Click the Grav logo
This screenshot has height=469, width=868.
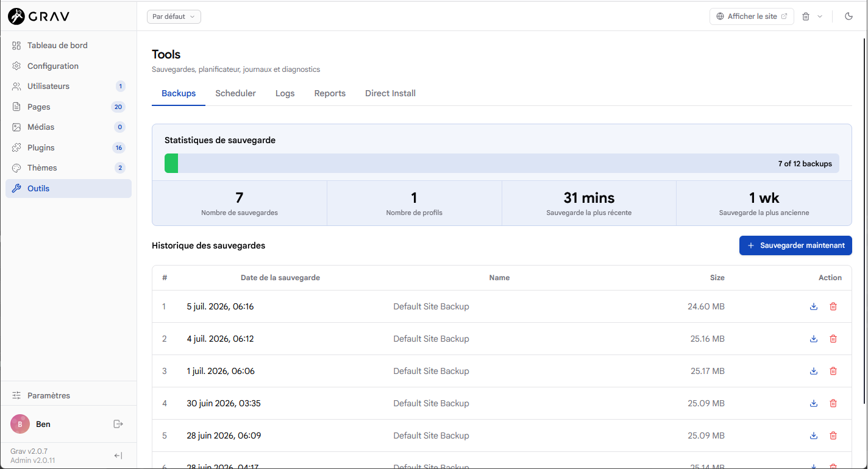pyautogui.click(x=38, y=16)
